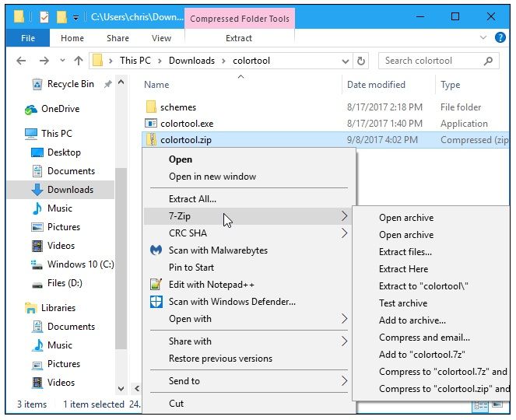Click the Recycle Bin icon in sidebar

coord(36,84)
